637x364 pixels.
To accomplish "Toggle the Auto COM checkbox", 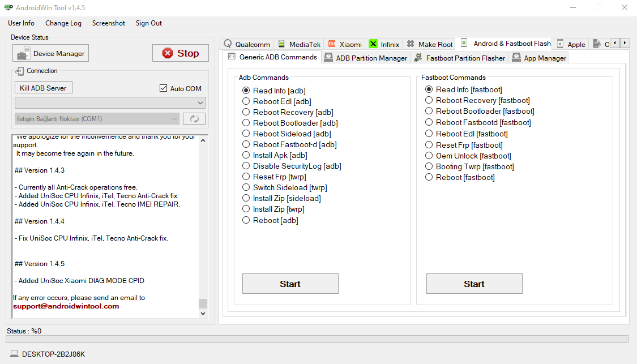I will (164, 88).
